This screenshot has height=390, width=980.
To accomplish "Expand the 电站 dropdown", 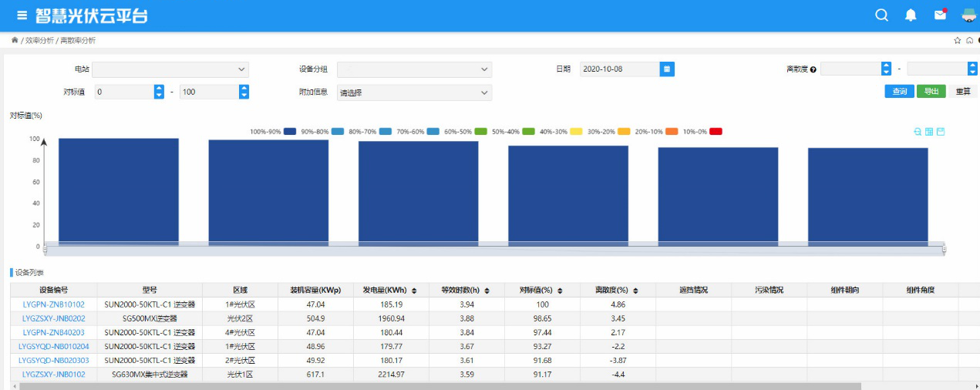I will pyautogui.click(x=170, y=69).
